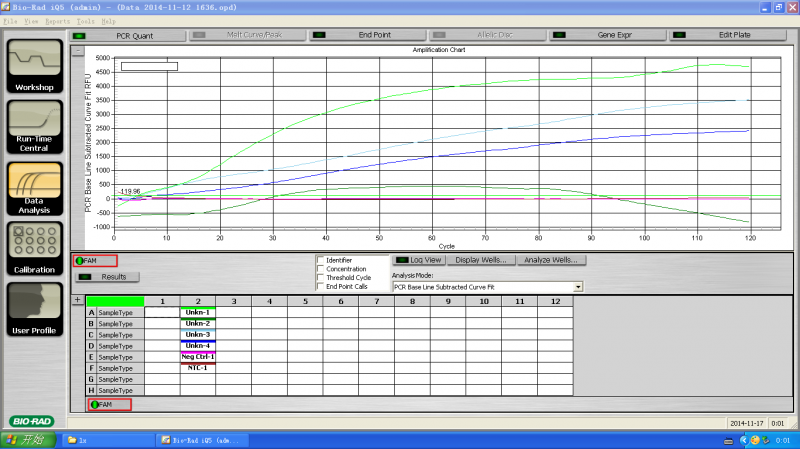Screen dimensions: 800x449
Task: Switch to the Allelic Disc tab
Action: (x=488, y=35)
